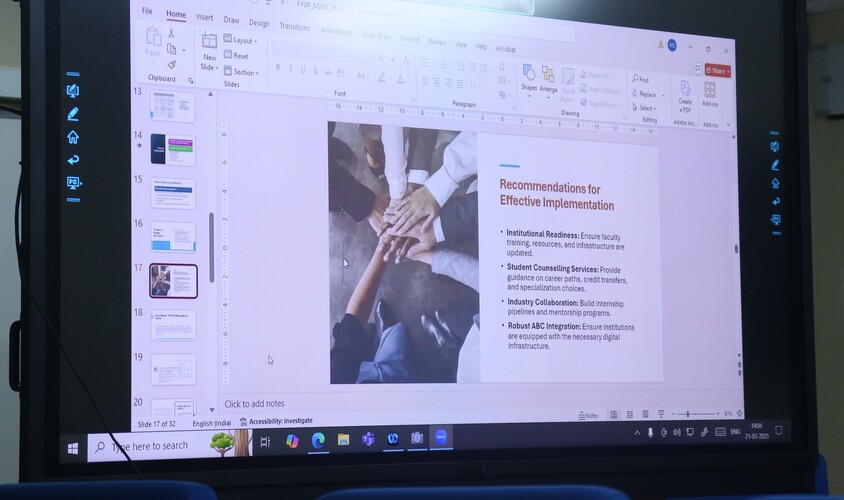Open the File tab
The height and width of the screenshot is (500, 844).
147,11
